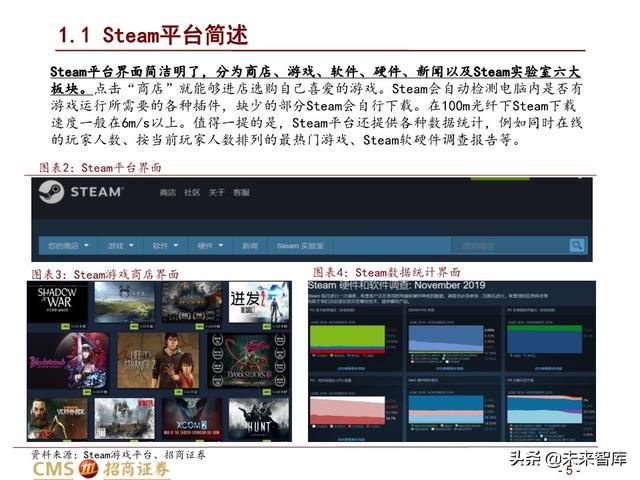Click the magnifier search button

pos(577,245)
